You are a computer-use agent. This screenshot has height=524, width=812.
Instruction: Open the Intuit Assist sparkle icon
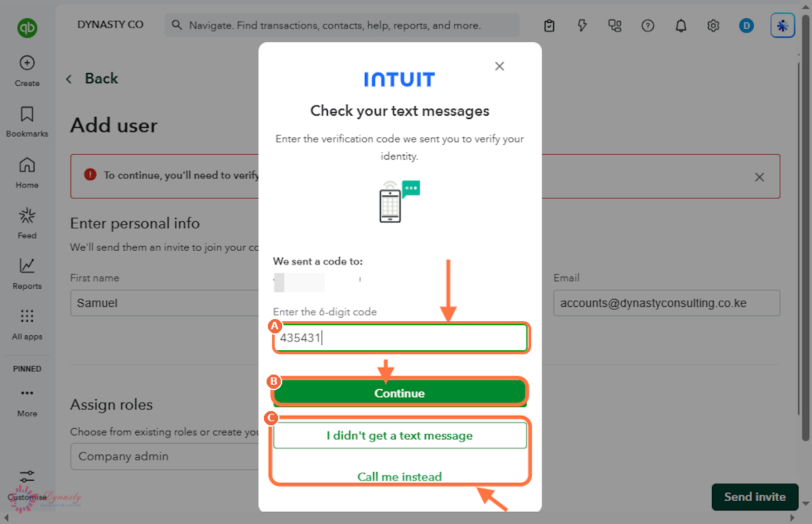point(783,26)
